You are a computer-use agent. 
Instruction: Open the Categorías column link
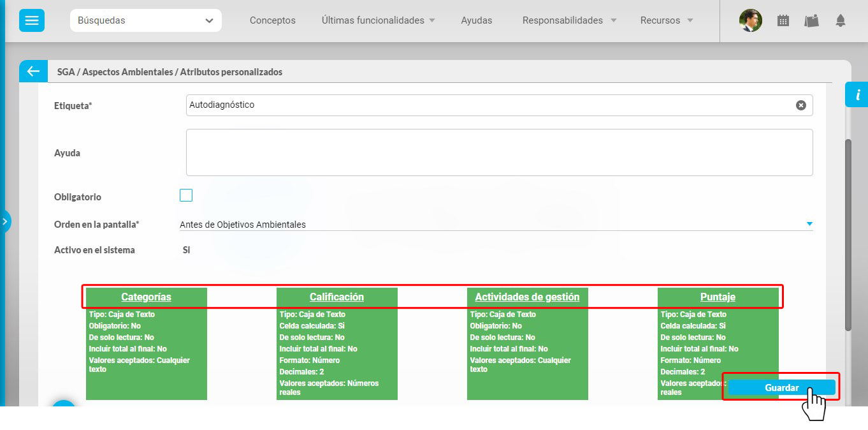tap(147, 297)
